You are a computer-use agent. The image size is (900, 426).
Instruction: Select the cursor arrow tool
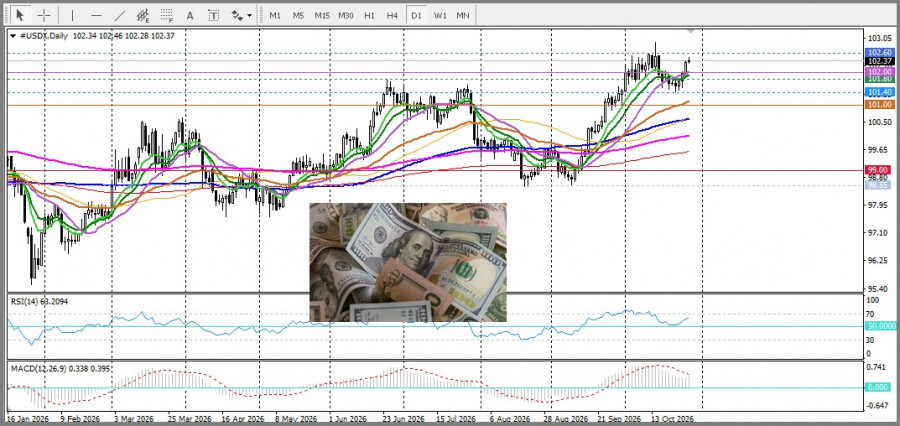[x=21, y=15]
